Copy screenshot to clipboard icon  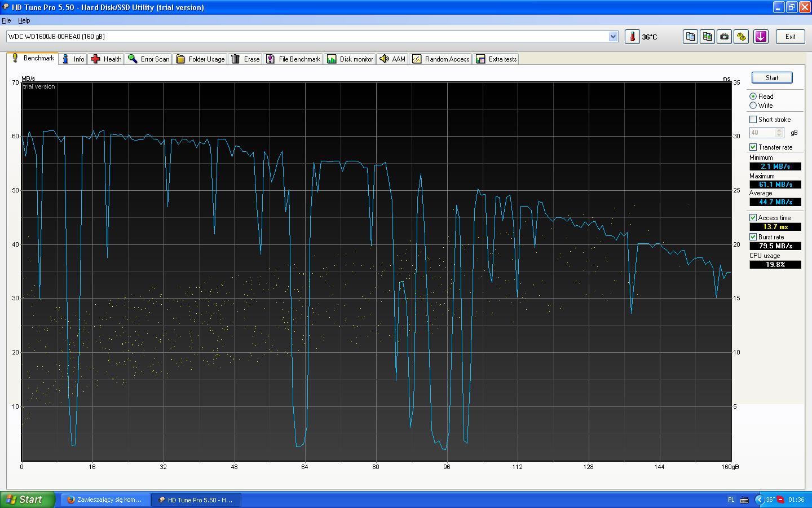(x=707, y=37)
